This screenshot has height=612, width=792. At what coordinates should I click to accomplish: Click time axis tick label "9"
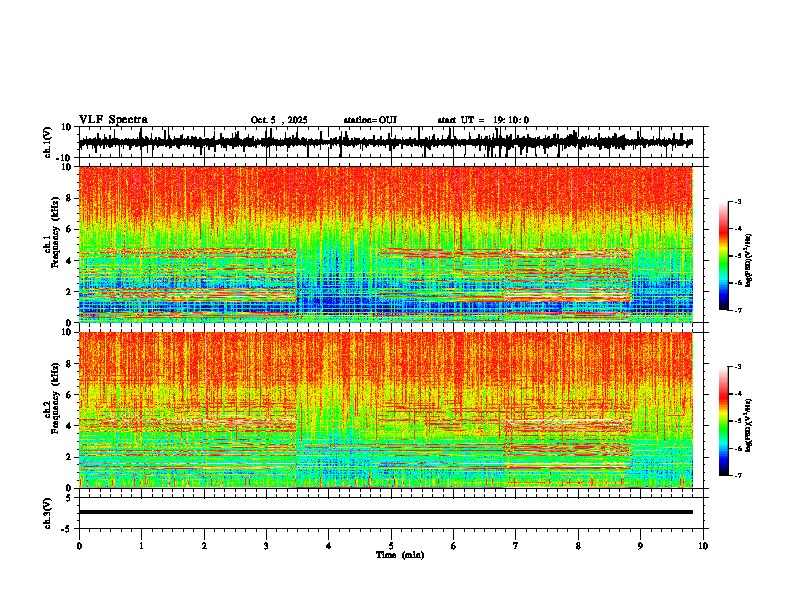point(640,546)
